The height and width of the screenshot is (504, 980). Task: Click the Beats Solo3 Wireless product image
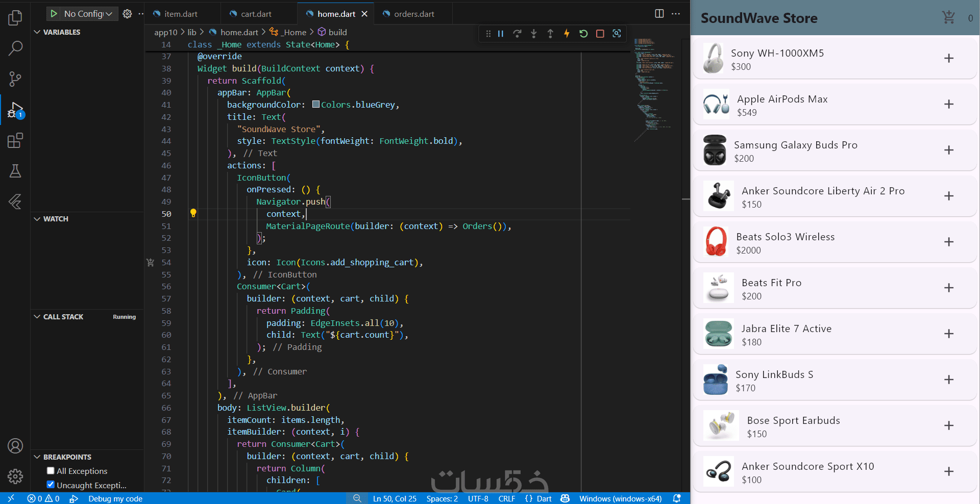[x=716, y=242]
